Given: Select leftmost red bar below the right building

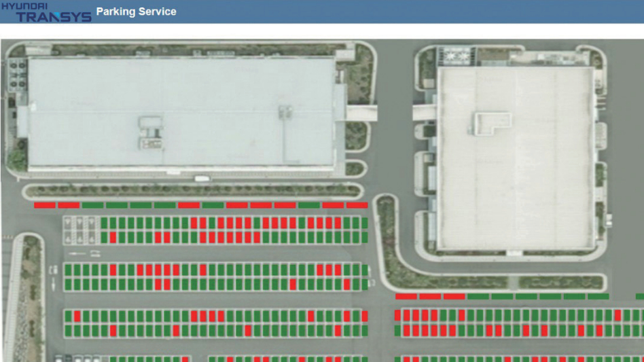Looking at the screenshot, I should (406, 296).
